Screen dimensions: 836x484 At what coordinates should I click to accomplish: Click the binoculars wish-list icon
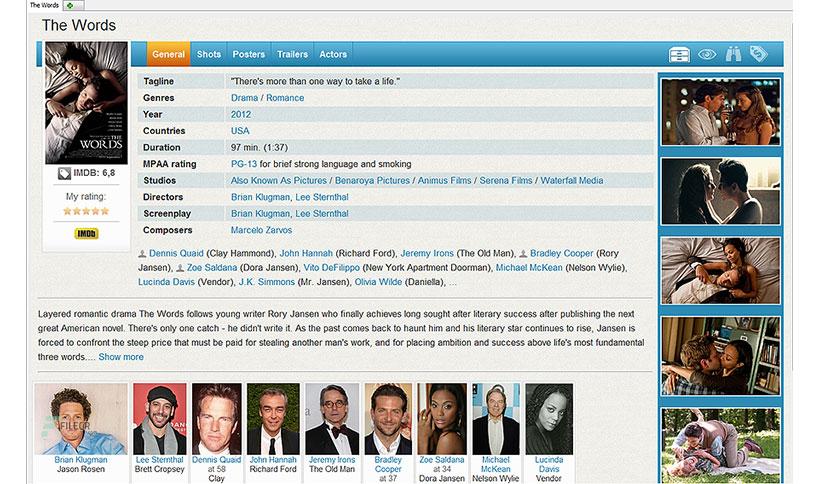[x=734, y=54]
